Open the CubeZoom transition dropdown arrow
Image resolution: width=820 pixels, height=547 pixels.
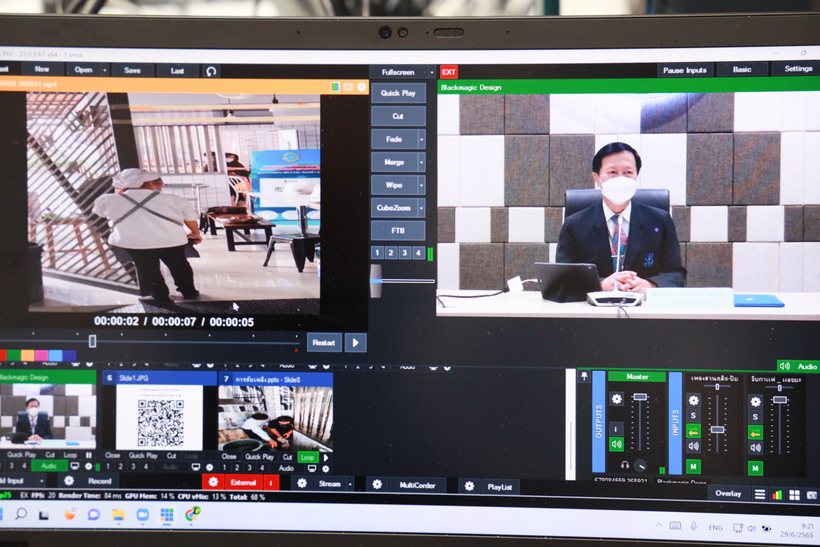pyautogui.click(x=422, y=208)
